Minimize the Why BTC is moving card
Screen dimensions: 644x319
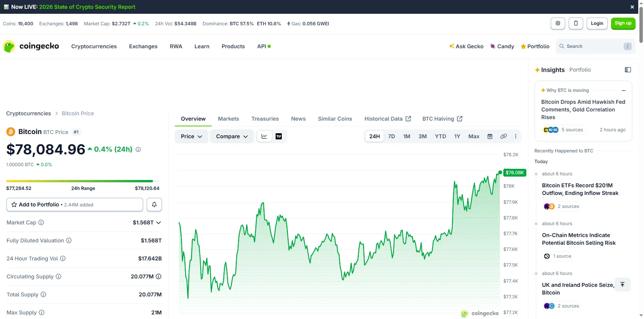(624, 90)
